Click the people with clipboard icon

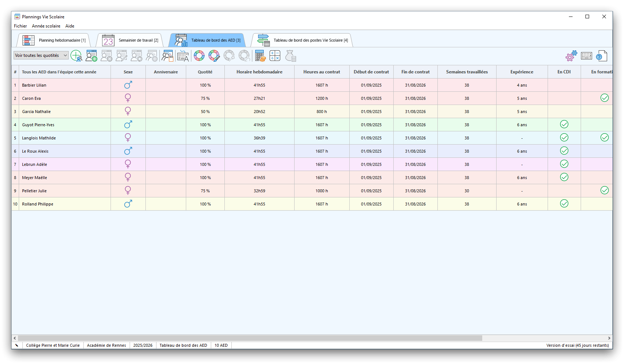pos(167,56)
